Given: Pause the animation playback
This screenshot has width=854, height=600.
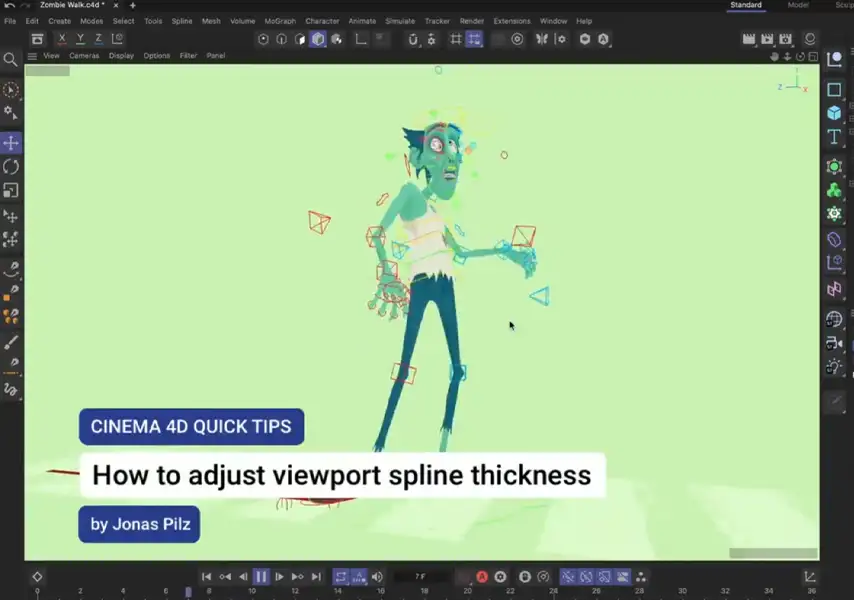Looking at the screenshot, I should tap(261, 577).
